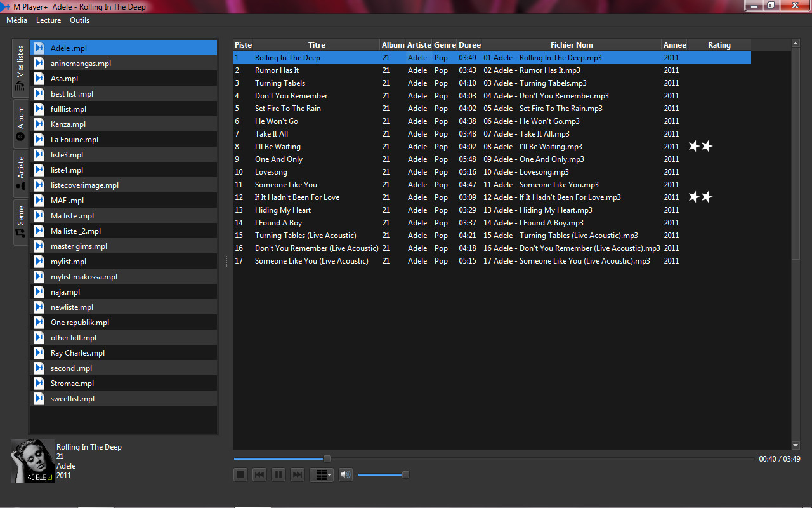Open the Média menu
Viewport: 812px width, 508px height.
click(x=17, y=20)
